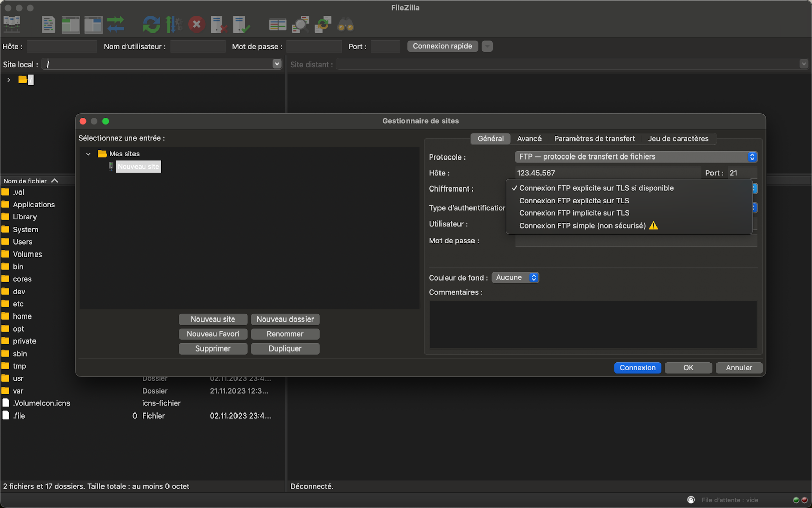Click the red activity indicator light
This screenshot has height=508, width=812.
804,500
